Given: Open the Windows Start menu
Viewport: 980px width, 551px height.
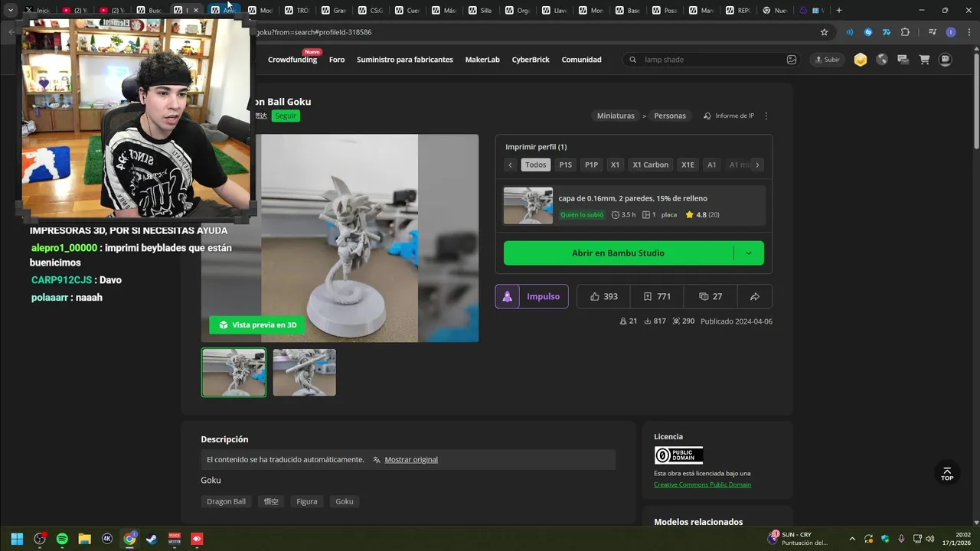Looking at the screenshot, I should pyautogui.click(x=17, y=539).
